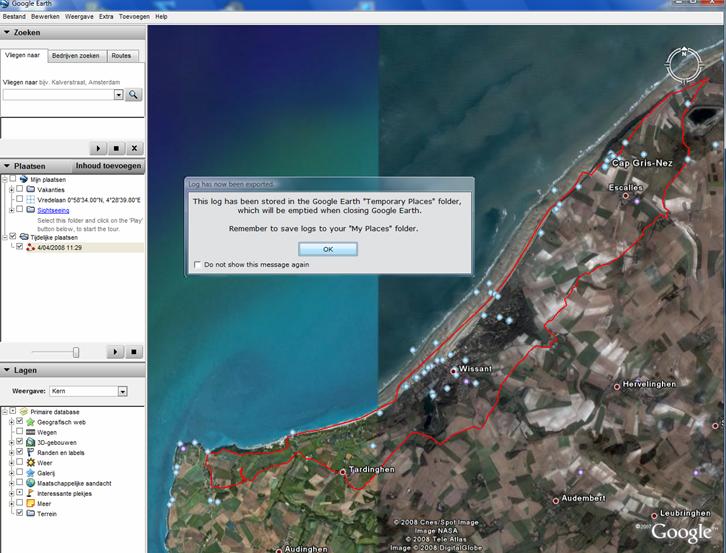Click the Primaire database layers icon
The image size is (726, 553).
24,411
